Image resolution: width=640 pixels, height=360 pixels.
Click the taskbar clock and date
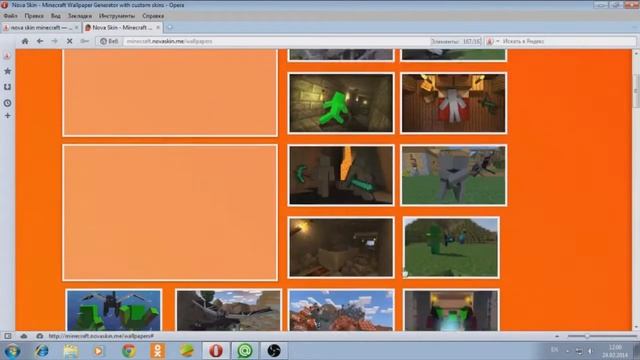[615, 351]
